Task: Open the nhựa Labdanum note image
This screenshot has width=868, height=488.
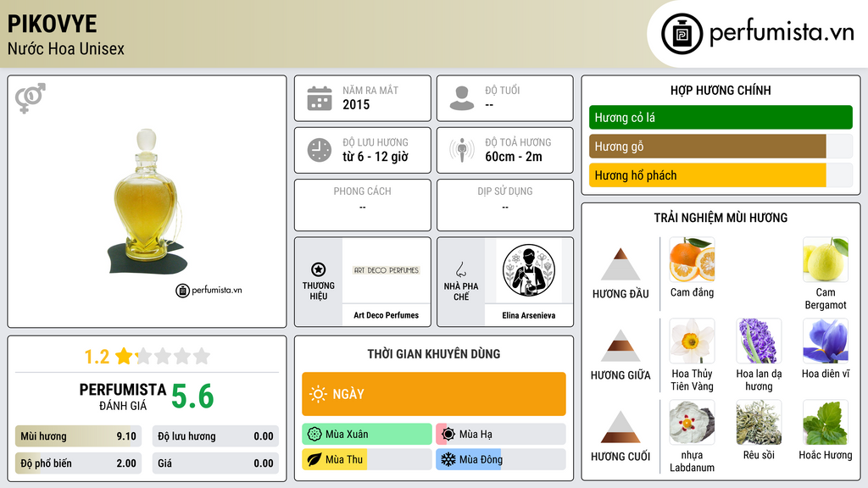Action: click(692, 423)
